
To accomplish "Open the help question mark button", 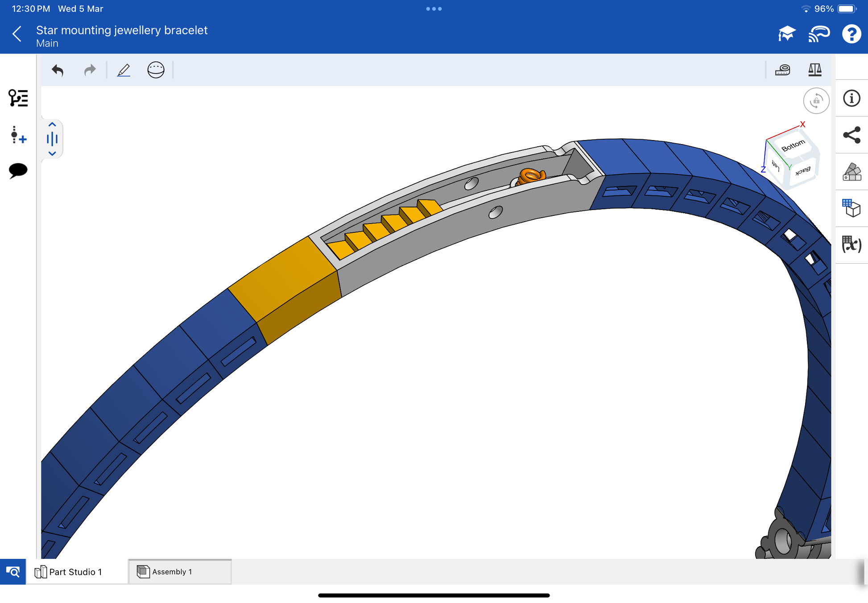I will coord(851,34).
